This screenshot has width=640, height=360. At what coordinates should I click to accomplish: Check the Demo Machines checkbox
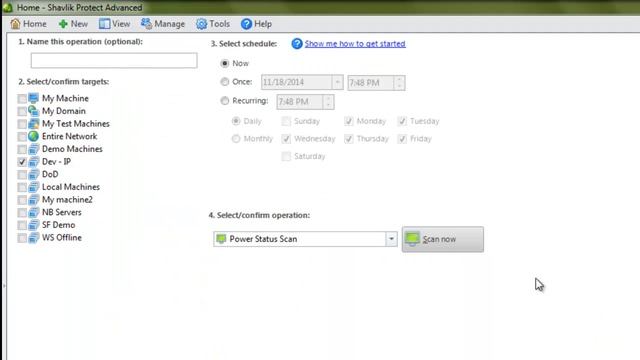coord(22,149)
